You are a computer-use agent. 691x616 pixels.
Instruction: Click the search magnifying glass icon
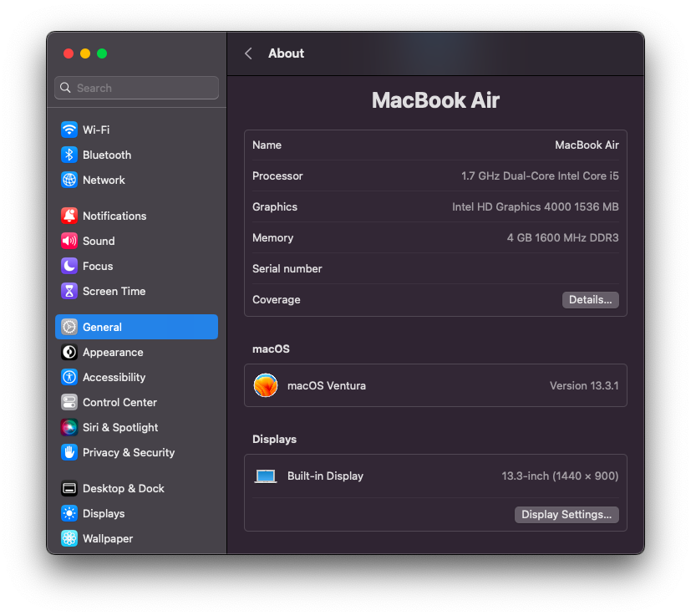65,88
